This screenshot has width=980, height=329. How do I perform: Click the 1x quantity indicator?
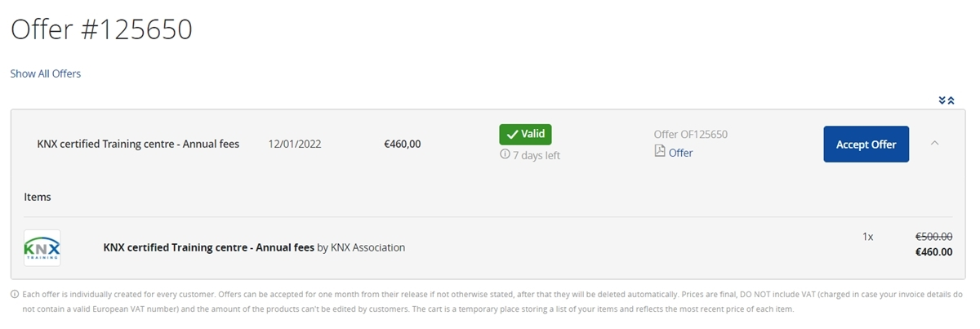click(867, 237)
